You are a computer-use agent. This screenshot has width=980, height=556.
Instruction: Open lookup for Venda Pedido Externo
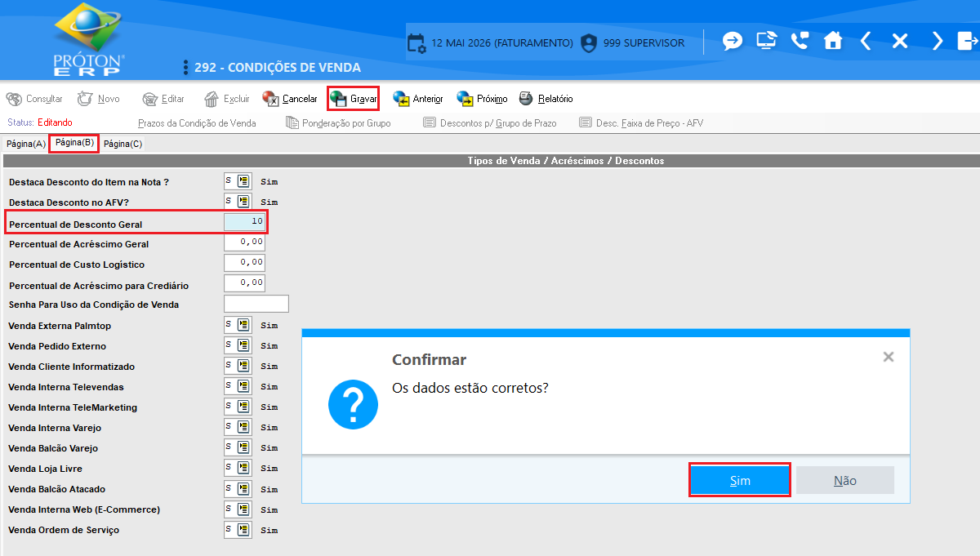point(243,345)
